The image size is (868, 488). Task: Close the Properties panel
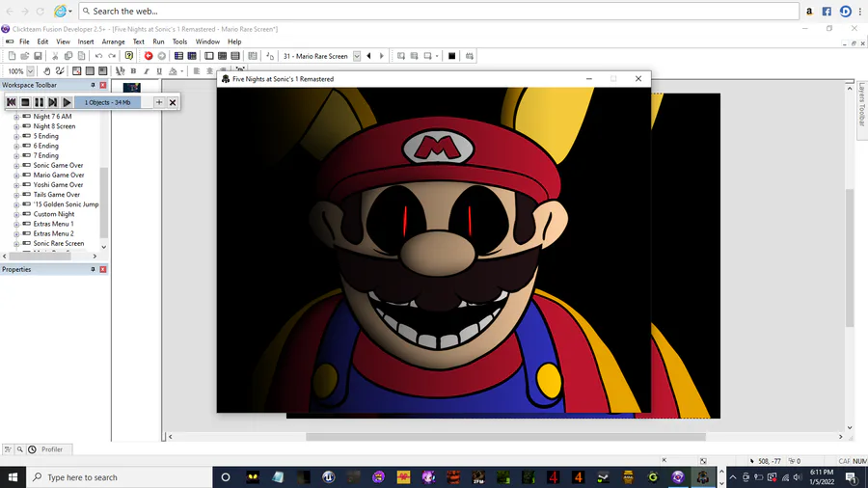(x=103, y=269)
